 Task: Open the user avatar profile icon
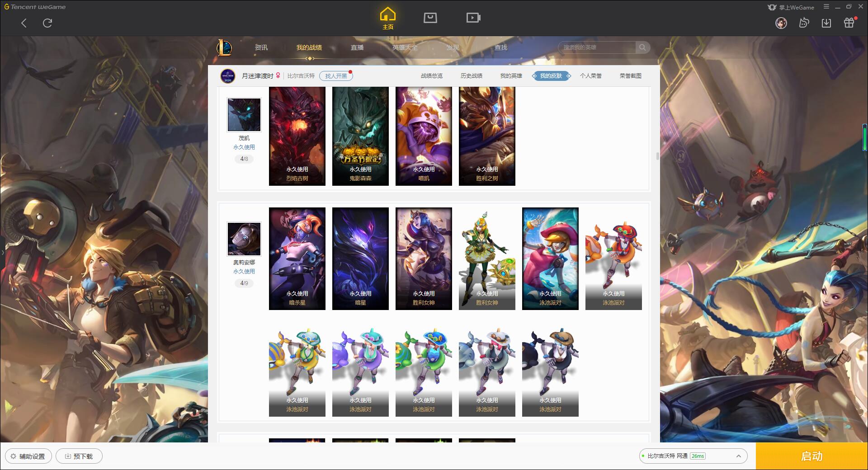(781, 23)
